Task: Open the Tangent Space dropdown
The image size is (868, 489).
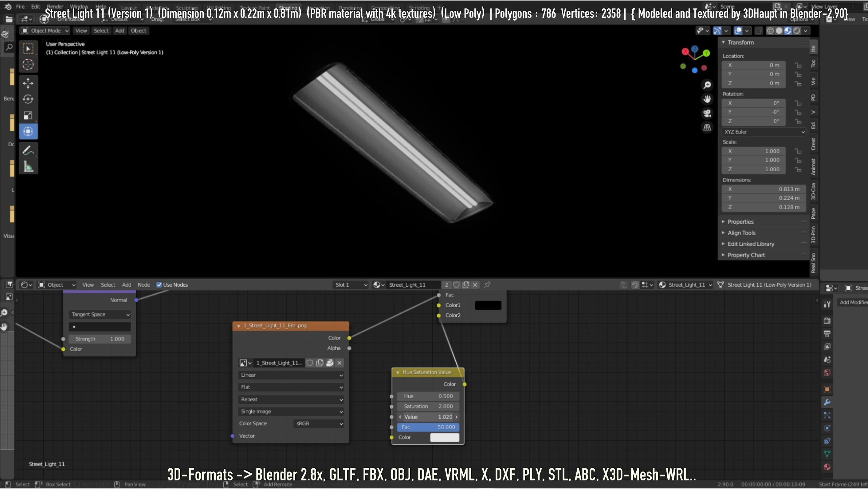Action: coord(100,314)
